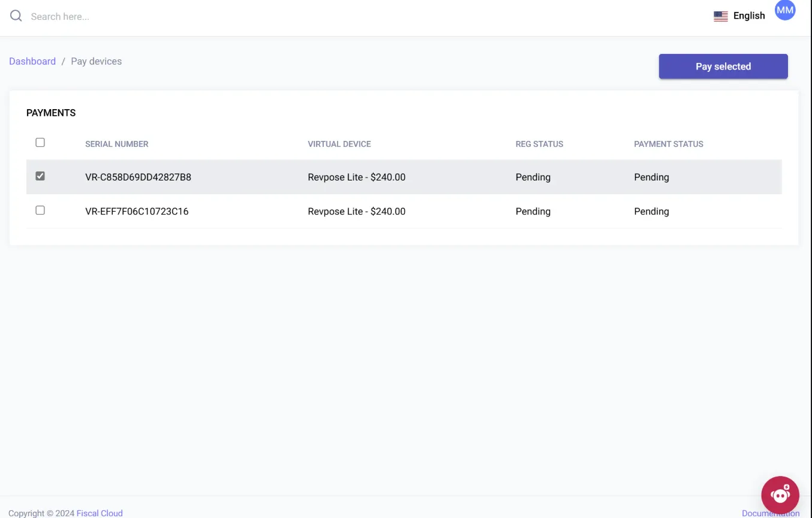812x518 pixels.
Task: Check the VR-EFF7F06C10723C16 row checkbox
Action: (40, 210)
